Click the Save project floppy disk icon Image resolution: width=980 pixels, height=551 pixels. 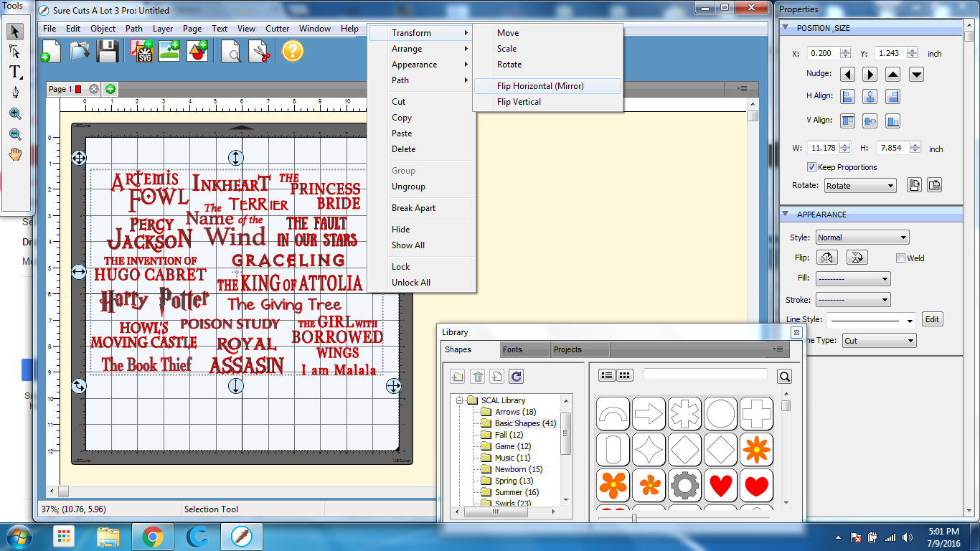click(x=108, y=51)
